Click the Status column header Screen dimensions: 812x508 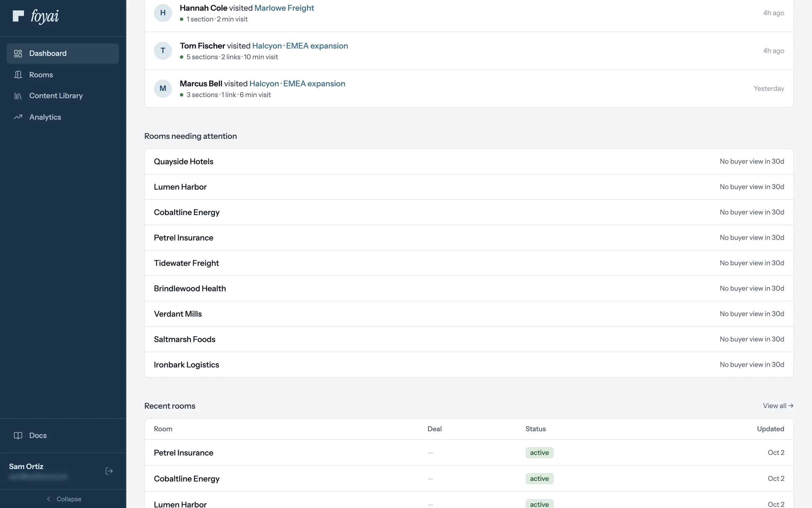pyautogui.click(x=536, y=429)
